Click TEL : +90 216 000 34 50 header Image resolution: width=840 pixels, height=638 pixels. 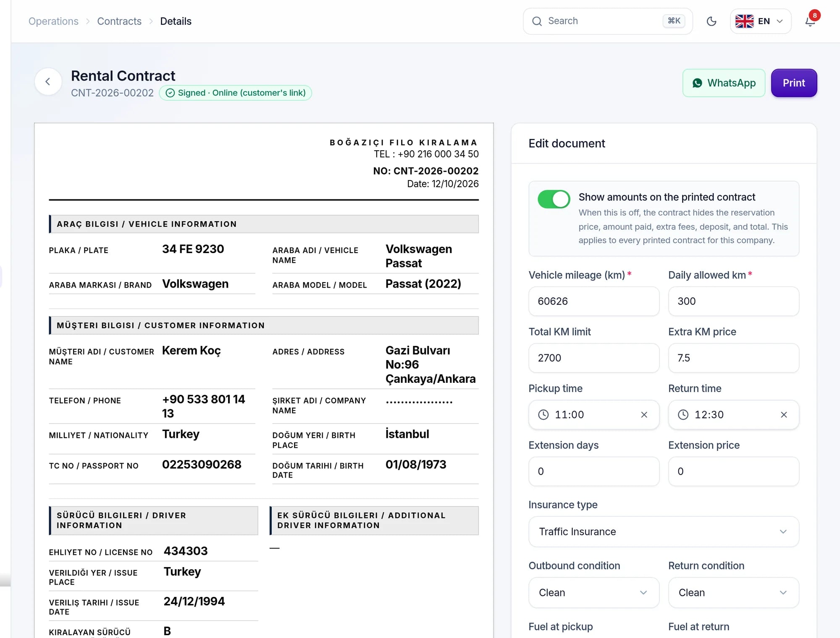(x=426, y=154)
